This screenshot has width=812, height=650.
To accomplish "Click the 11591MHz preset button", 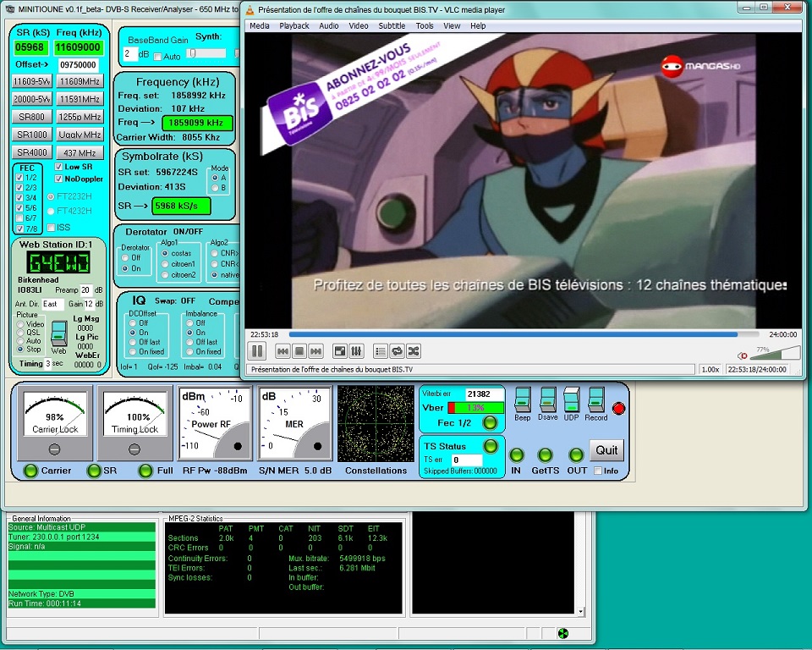I will pos(80,99).
